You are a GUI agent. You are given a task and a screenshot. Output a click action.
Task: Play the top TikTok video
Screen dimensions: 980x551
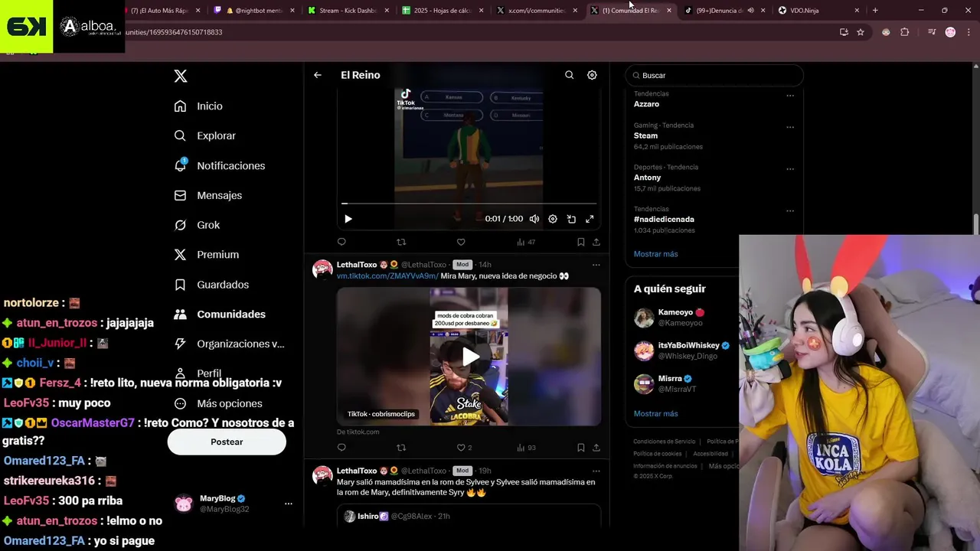pyautogui.click(x=348, y=219)
